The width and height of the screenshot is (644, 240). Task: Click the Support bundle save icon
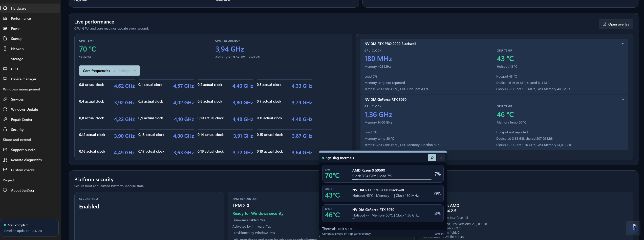pos(5,150)
